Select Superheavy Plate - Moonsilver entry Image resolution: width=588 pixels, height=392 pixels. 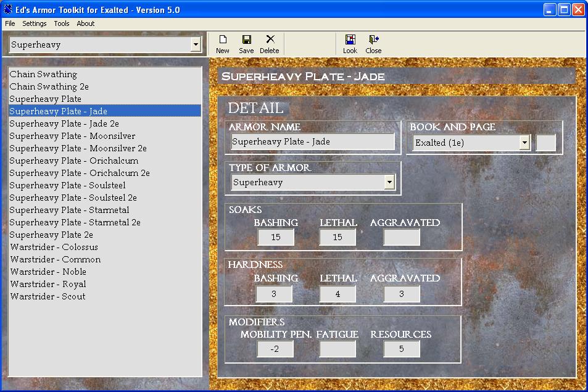pos(105,136)
